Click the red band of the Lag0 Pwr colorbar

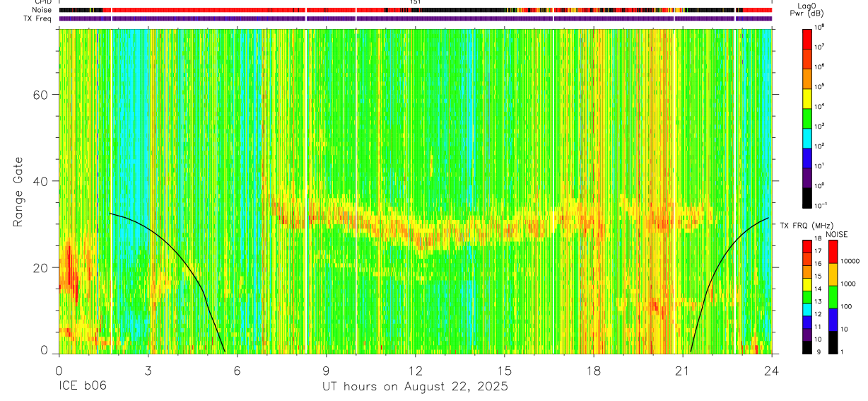pyautogui.click(x=808, y=39)
